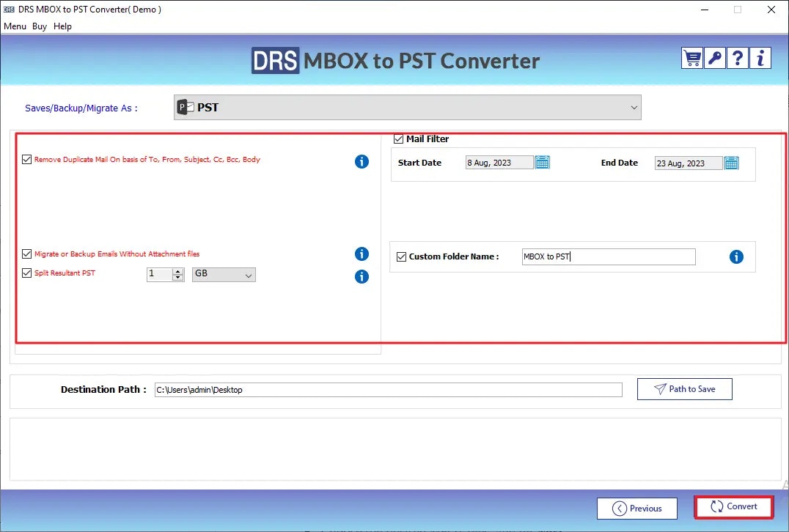Image resolution: width=789 pixels, height=532 pixels.
Task: Show info for Custom Folder Name
Action: click(x=736, y=257)
